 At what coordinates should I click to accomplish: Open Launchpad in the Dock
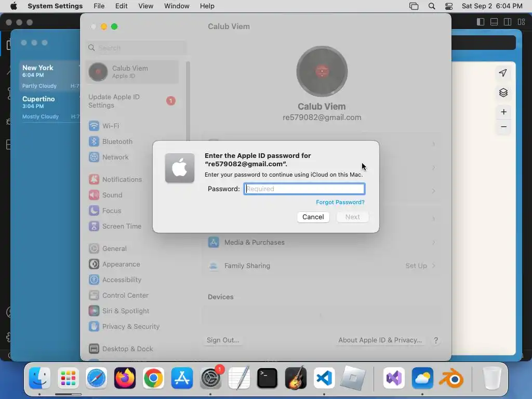(x=68, y=378)
